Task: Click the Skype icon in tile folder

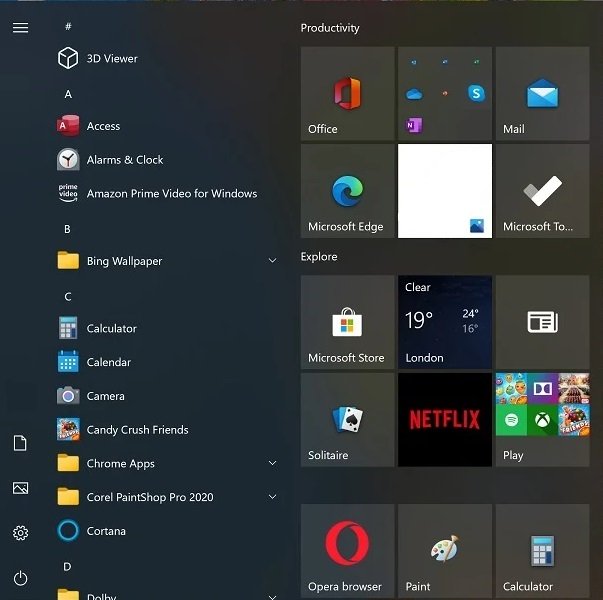Action: tap(476, 93)
